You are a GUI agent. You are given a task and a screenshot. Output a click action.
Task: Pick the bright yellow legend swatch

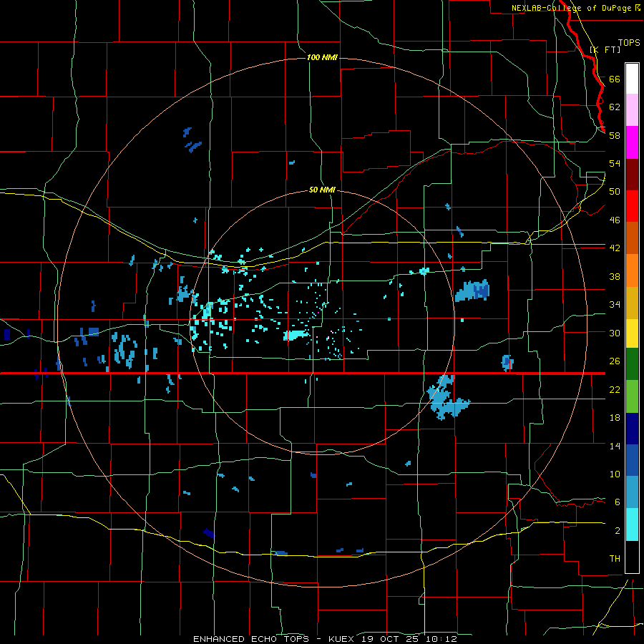pyautogui.click(x=632, y=333)
